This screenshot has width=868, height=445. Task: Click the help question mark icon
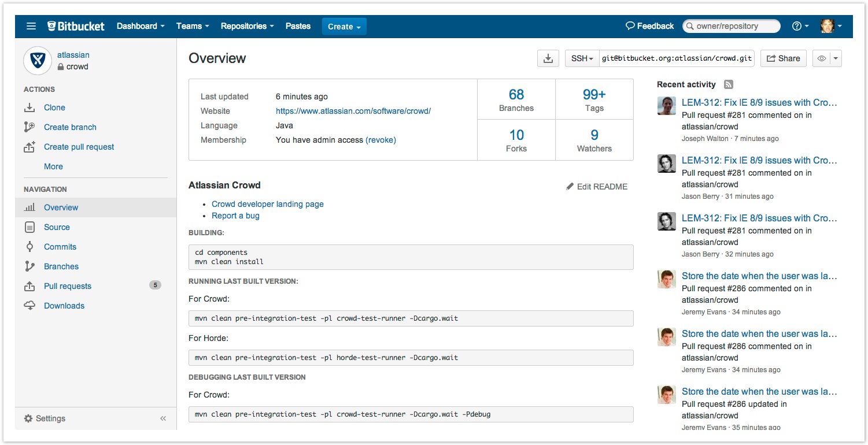tap(797, 26)
